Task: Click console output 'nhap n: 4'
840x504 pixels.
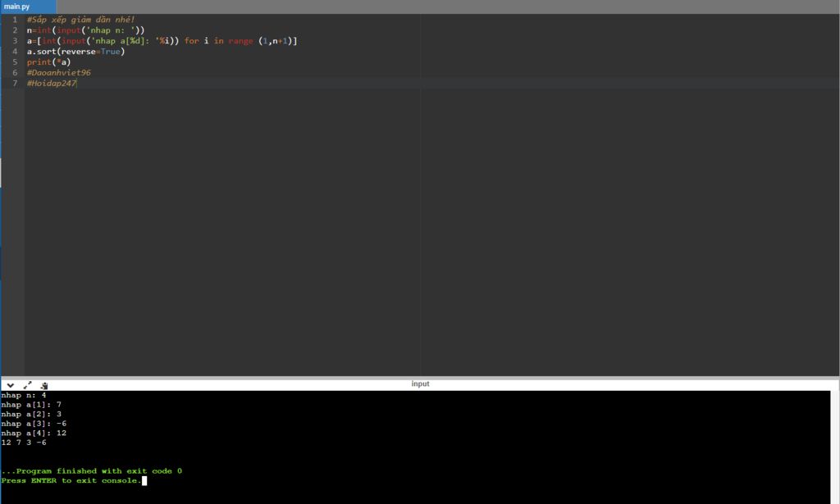Action: pyautogui.click(x=24, y=395)
